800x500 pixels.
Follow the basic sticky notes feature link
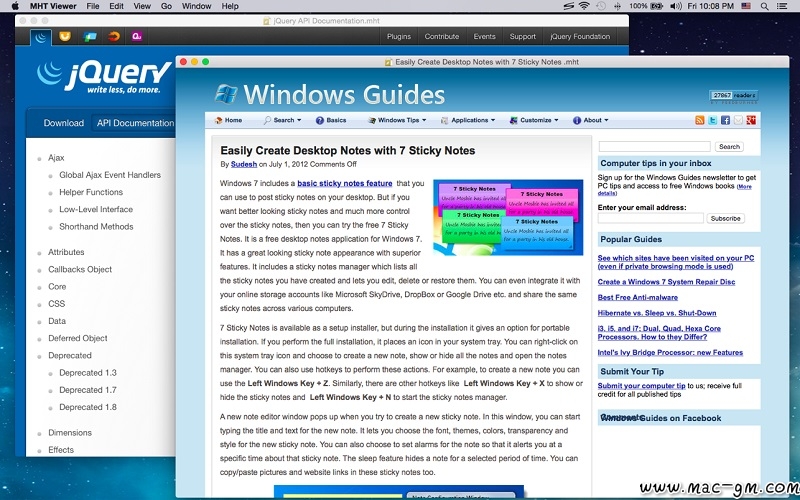pyautogui.click(x=345, y=183)
